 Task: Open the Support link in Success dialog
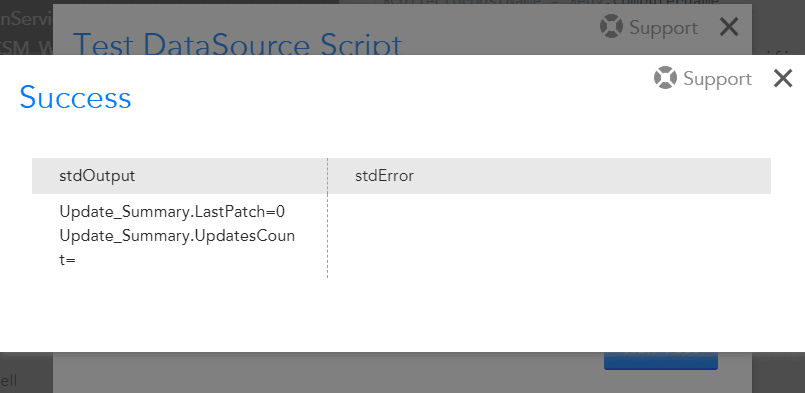point(717,79)
